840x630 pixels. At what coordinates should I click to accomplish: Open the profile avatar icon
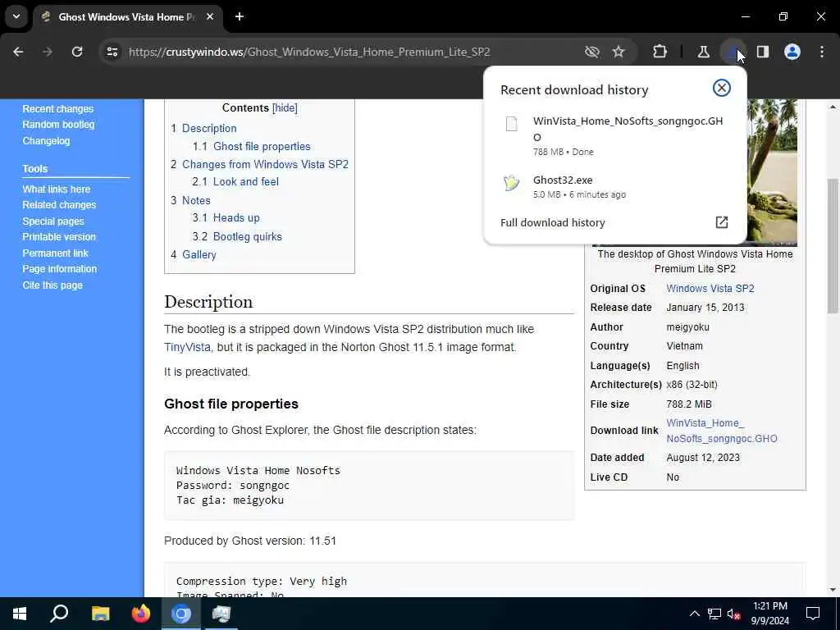(792, 52)
